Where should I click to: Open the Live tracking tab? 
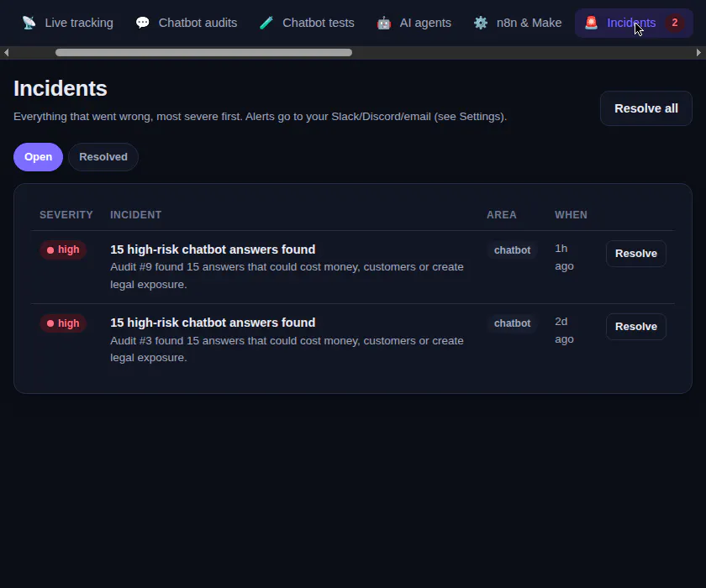(x=67, y=23)
